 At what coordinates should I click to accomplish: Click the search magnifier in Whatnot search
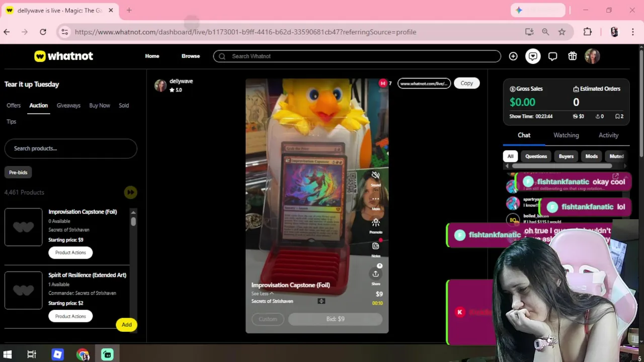click(222, 56)
